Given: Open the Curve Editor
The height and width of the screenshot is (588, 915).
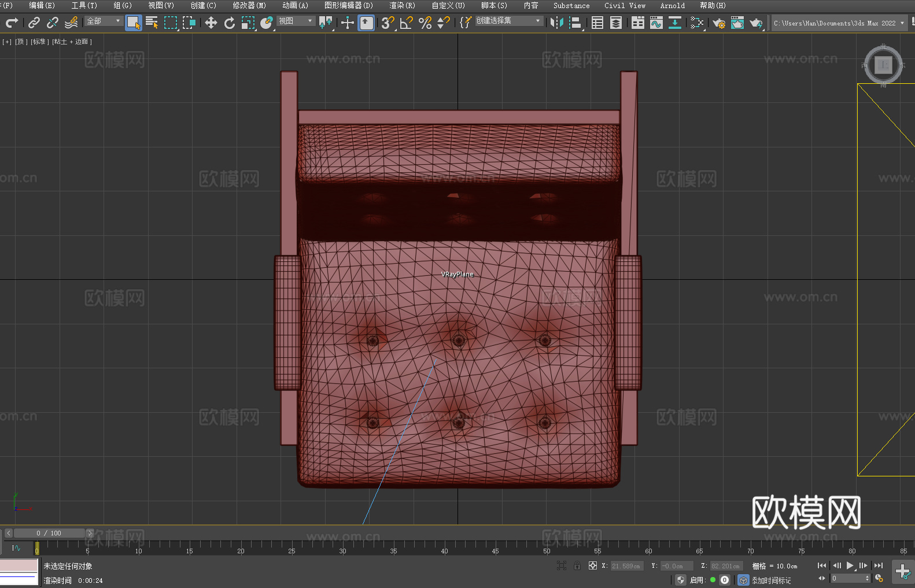Looking at the screenshot, I should [656, 23].
